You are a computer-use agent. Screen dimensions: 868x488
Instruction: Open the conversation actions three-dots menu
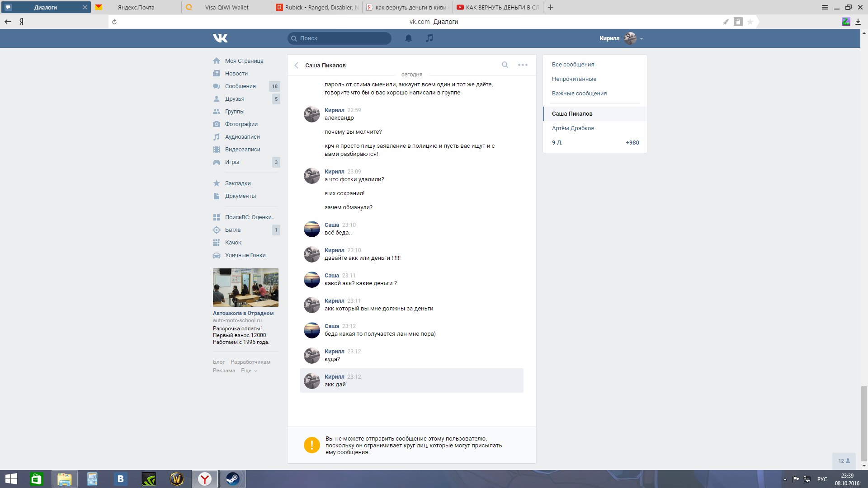pos(523,65)
